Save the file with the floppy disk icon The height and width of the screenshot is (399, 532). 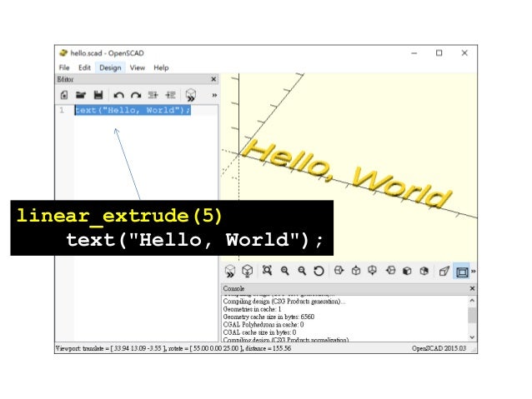tap(98, 95)
